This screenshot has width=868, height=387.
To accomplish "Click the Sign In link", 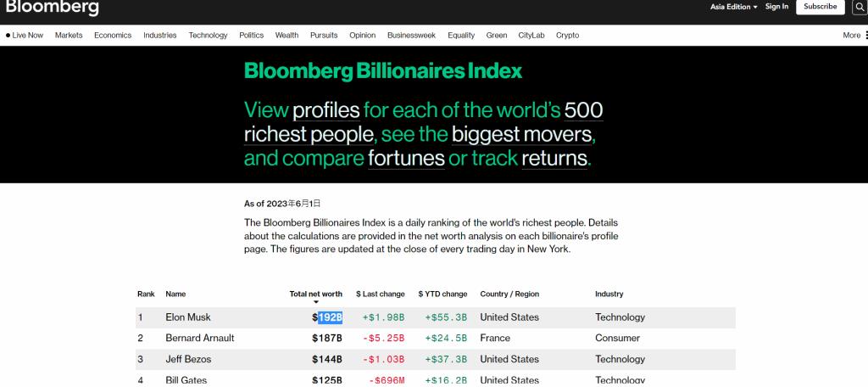I will pos(776,7).
